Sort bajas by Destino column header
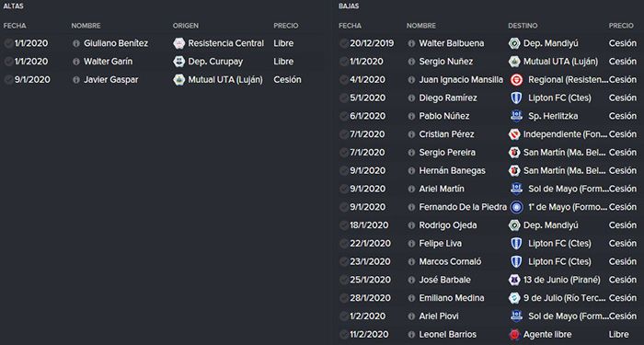644x345 pixels. coord(523,26)
